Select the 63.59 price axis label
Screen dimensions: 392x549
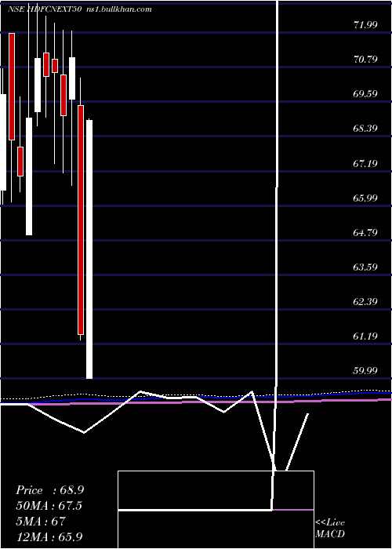(366, 267)
